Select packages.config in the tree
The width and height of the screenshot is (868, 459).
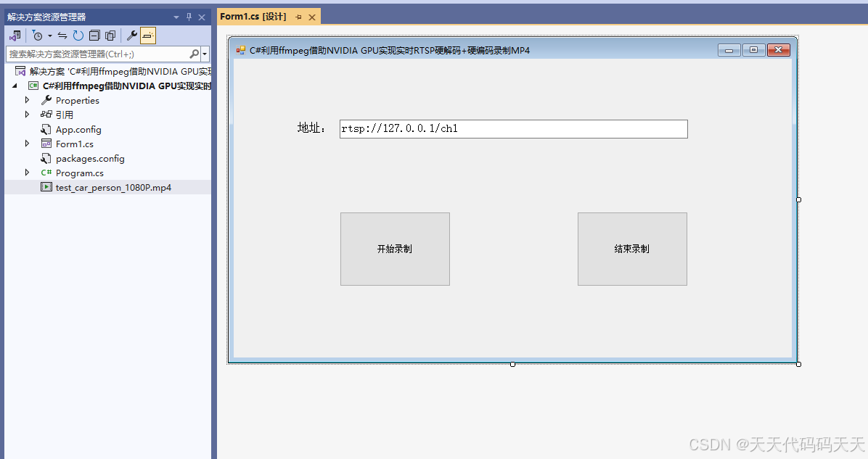tap(90, 159)
